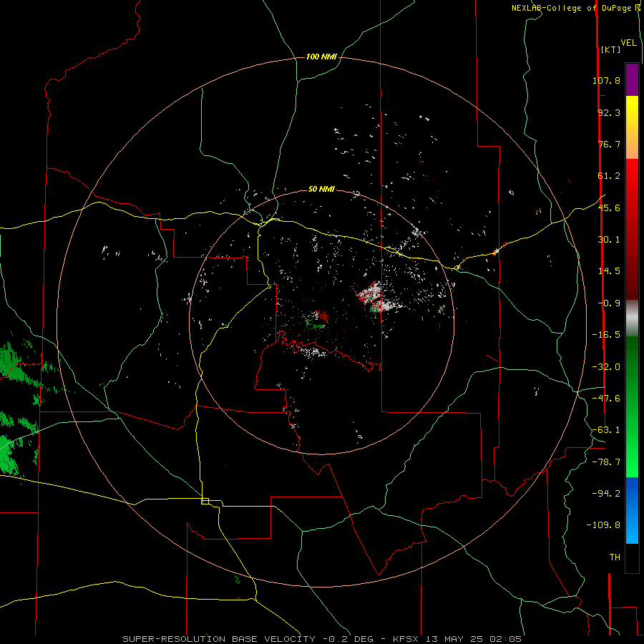Select the -94.2 velocity scale value
644x644 pixels.
(x=606, y=493)
